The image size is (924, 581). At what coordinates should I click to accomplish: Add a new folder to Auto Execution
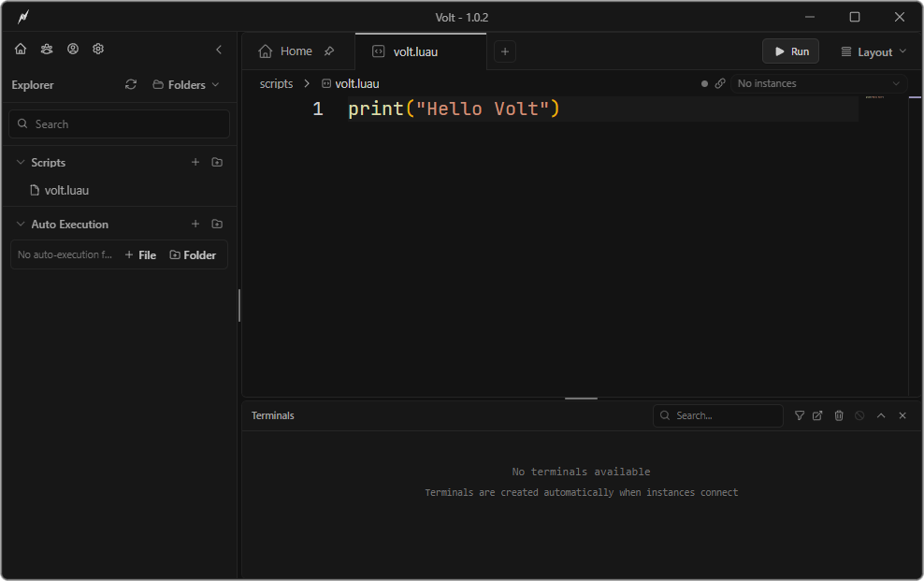pos(217,224)
